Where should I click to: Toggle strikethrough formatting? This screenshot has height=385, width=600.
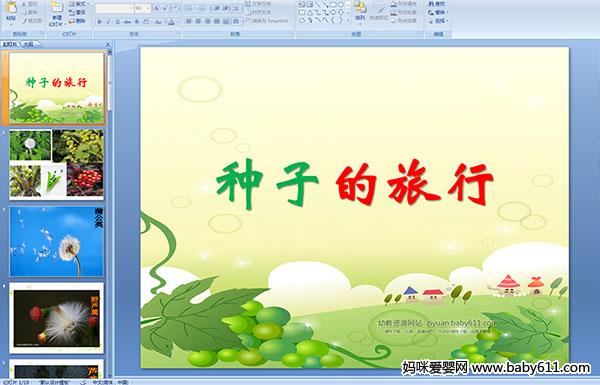click(x=127, y=22)
